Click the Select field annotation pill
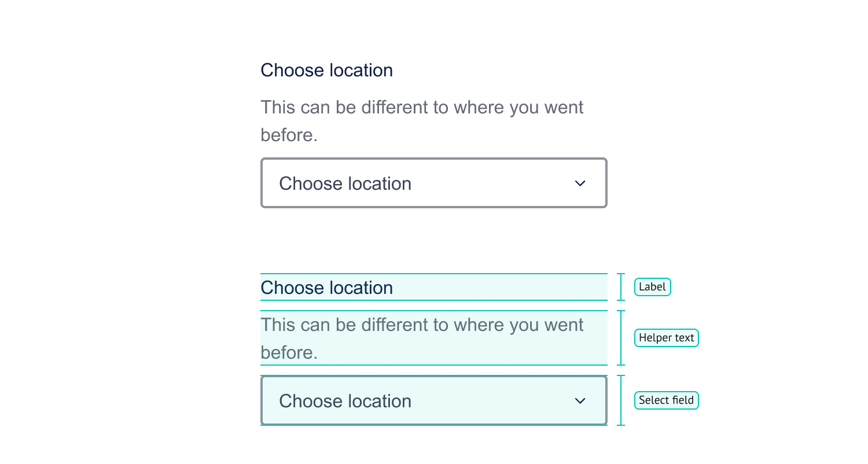Screen dimensions: 868x464 point(666,400)
